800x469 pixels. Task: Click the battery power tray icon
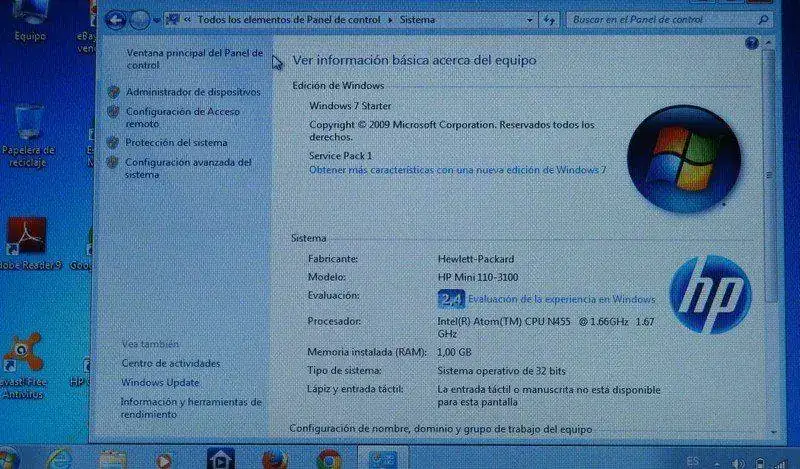point(760,463)
